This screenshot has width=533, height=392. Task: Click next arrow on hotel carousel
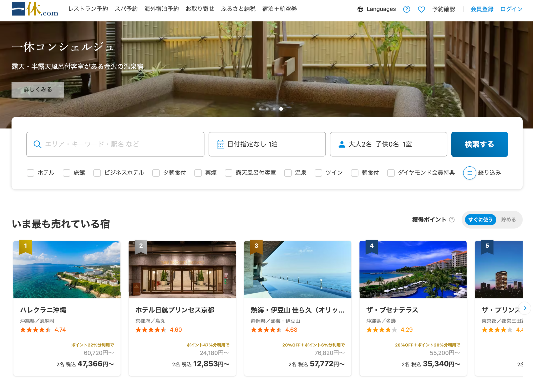[525, 308]
